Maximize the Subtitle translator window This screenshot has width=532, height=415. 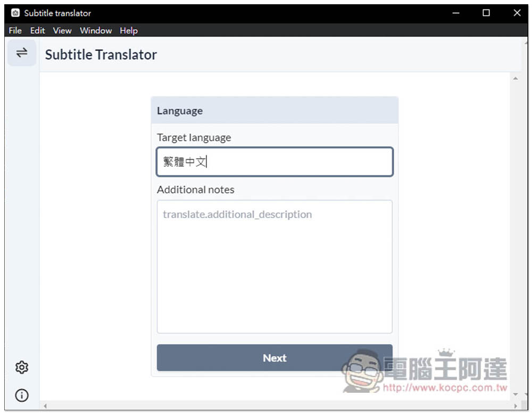click(486, 13)
